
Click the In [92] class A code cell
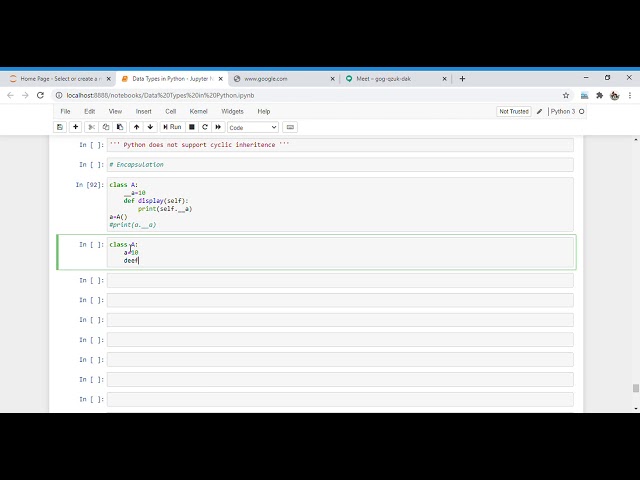point(340,204)
